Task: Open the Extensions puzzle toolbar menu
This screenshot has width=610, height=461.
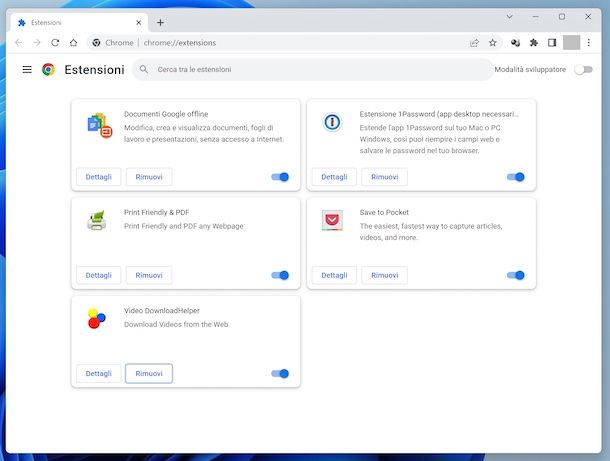Action: click(x=534, y=43)
